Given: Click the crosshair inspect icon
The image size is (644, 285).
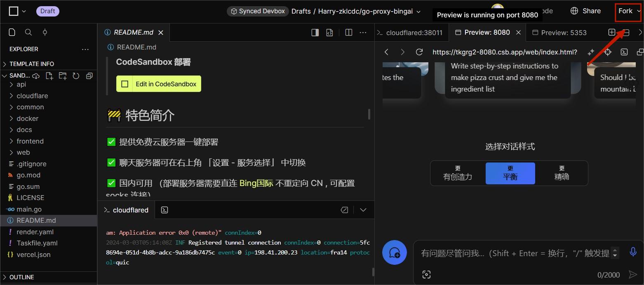Looking at the screenshot, I should click(x=608, y=52).
